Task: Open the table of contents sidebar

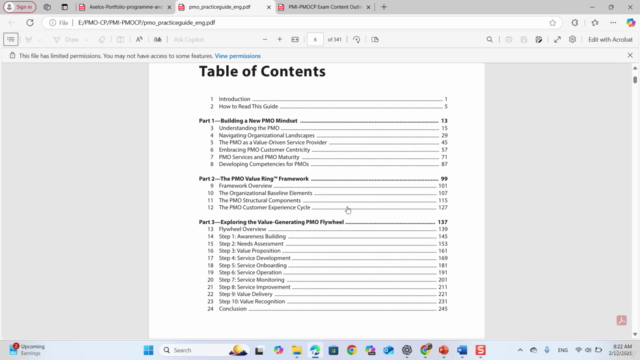Action: click(11, 40)
